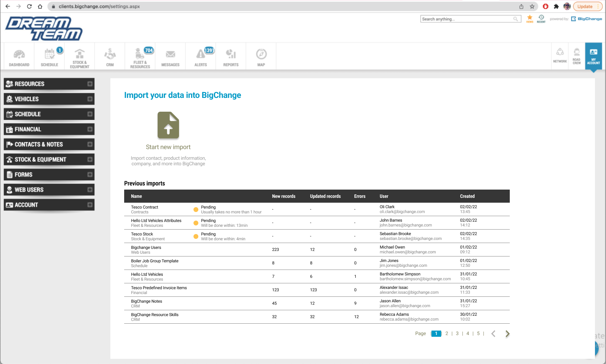The width and height of the screenshot is (606, 364).
Task: Open the BigChange Notes import row
Action: point(317,303)
